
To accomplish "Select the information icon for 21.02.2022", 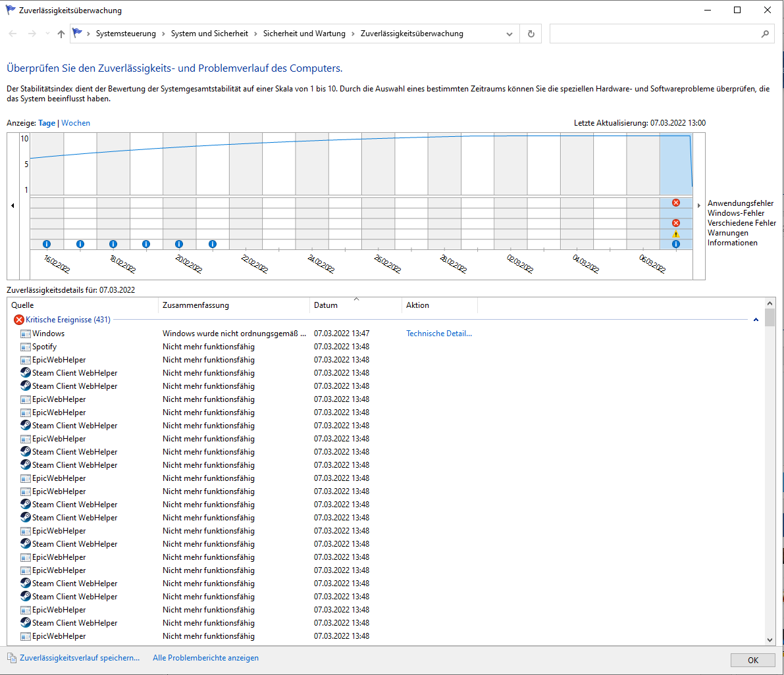I will pos(213,244).
